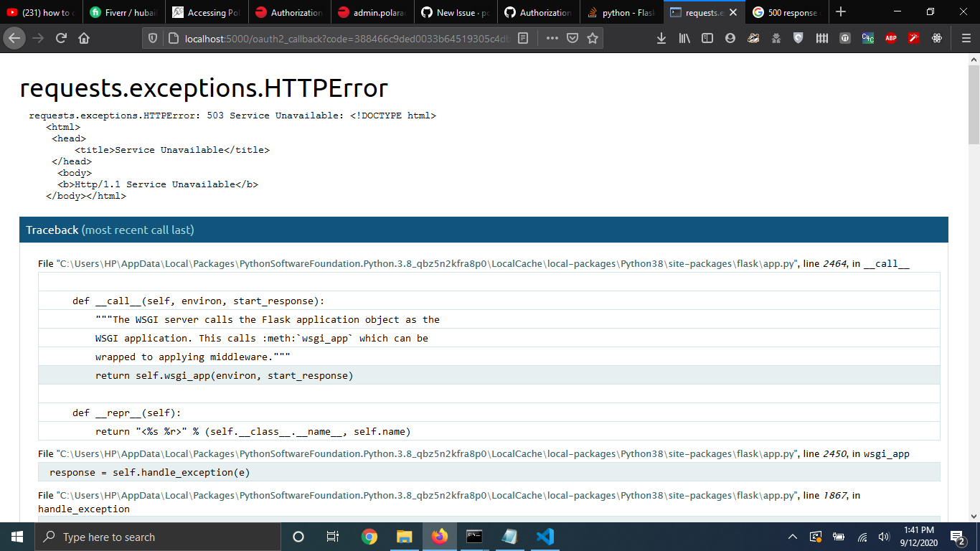
Task: Open File Explorer from the taskbar
Action: pyautogui.click(x=405, y=537)
